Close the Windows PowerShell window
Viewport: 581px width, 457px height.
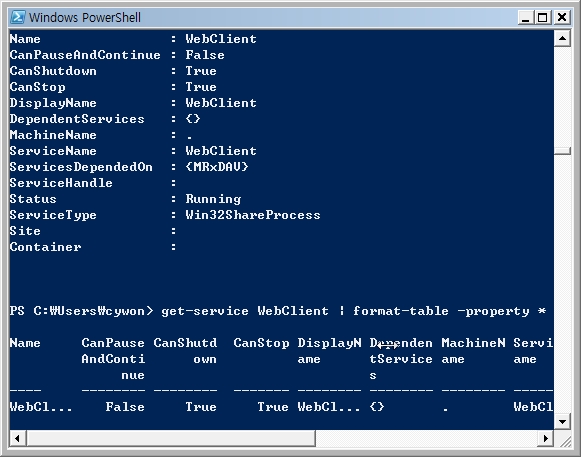[x=562, y=17]
